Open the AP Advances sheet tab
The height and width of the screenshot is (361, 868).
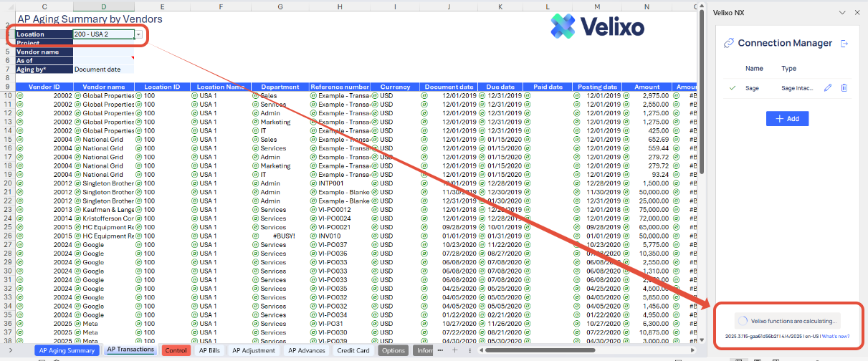306,350
